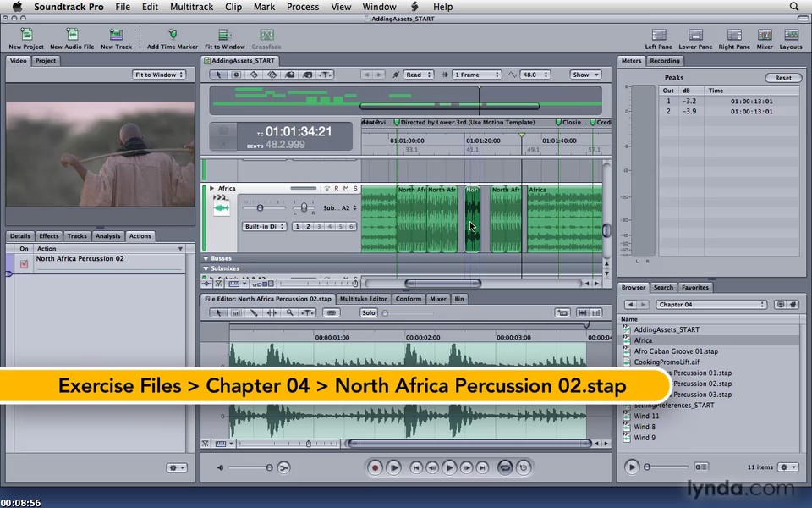Switch to the Effects tab
This screenshot has width=812, height=508.
click(x=49, y=236)
